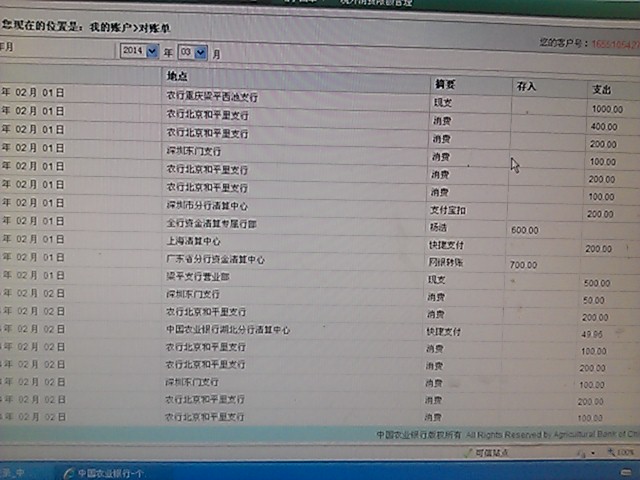Screen dimensions: 640x480
Task: Click the 49.96 expense amount
Action: [592, 334]
